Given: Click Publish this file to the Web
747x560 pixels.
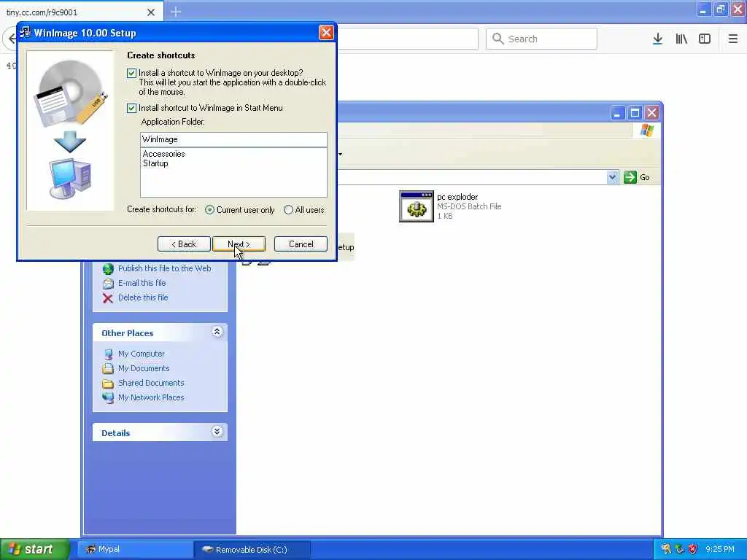Looking at the screenshot, I should pyautogui.click(x=164, y=268).
